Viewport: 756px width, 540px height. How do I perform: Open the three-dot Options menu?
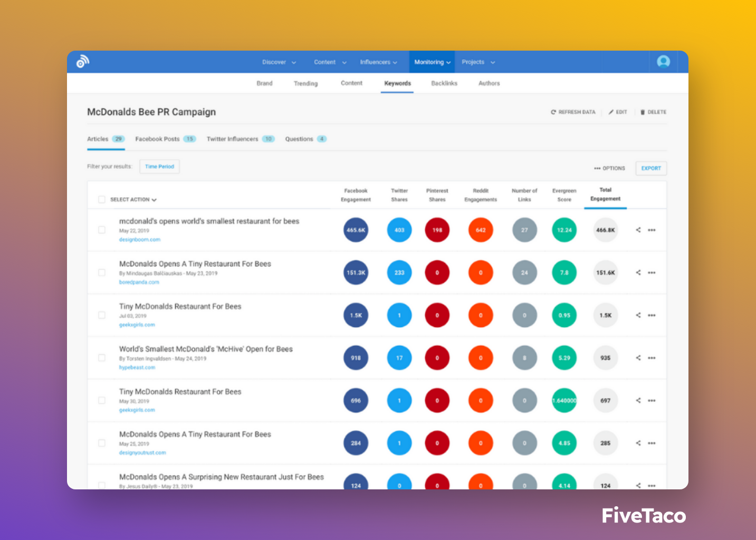[x=609, y=168]
